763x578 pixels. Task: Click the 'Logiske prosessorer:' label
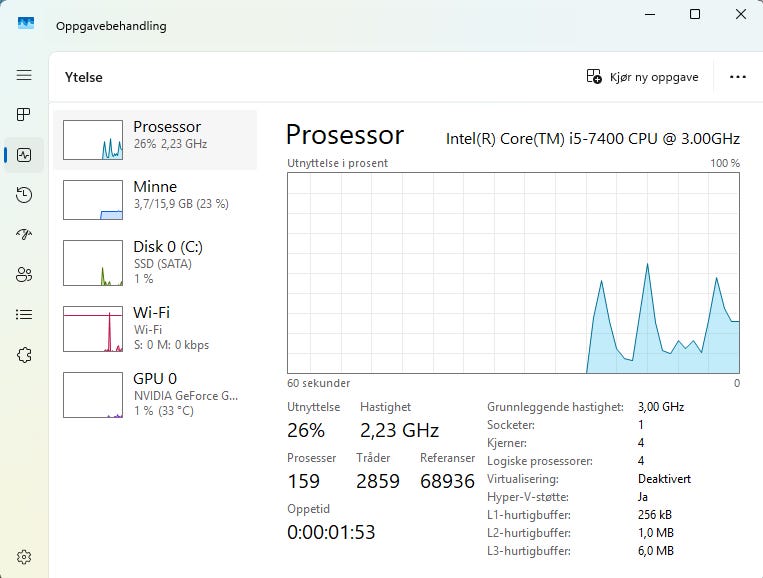[x=540, y=461]
